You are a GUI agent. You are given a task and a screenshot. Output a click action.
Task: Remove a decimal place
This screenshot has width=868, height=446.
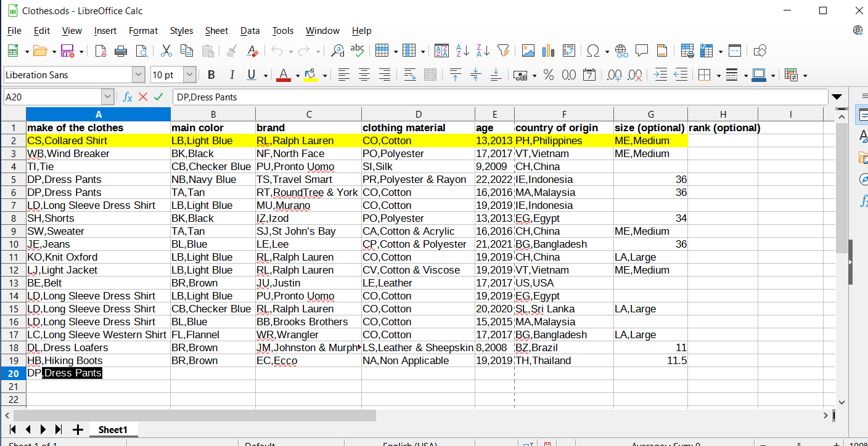click(x=635, y=75)
